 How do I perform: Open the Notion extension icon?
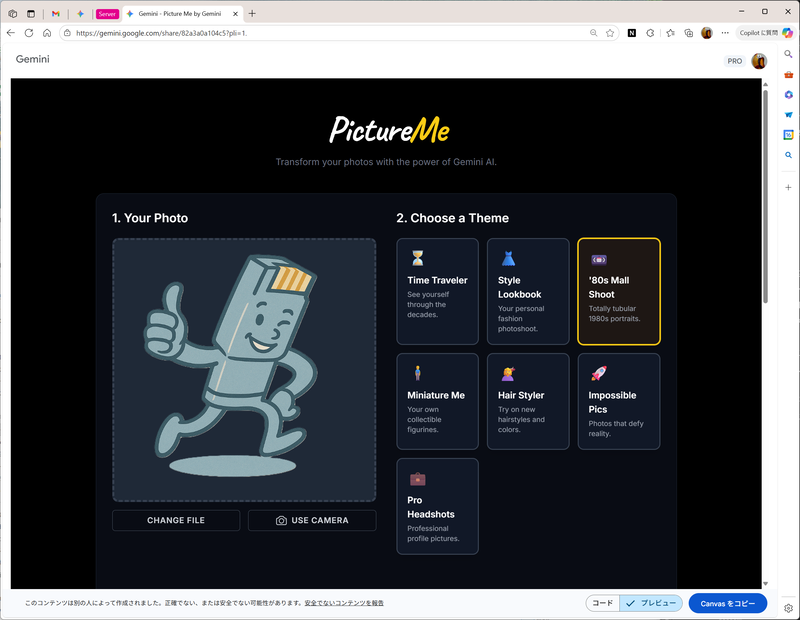[632, 33]
